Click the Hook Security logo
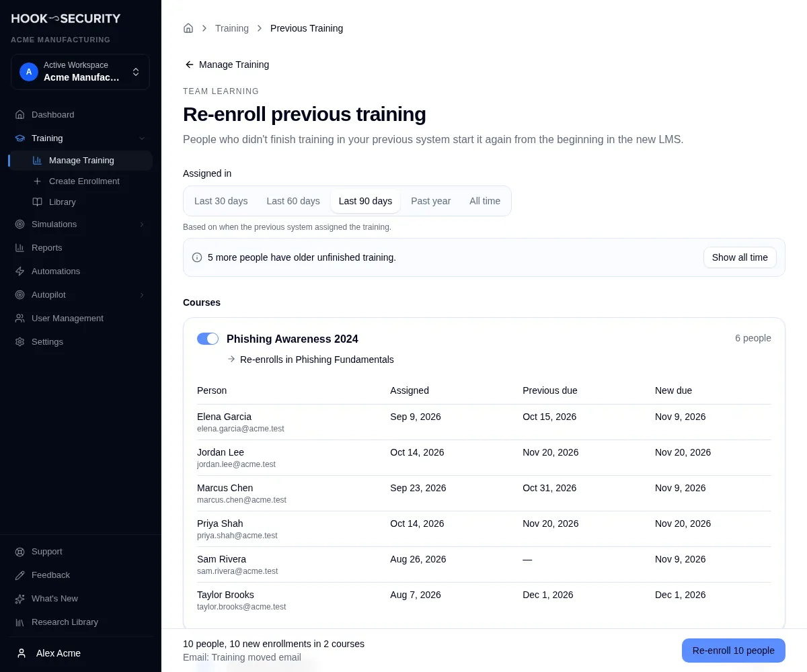Screen dimensions: 807x672 (66, 19)
